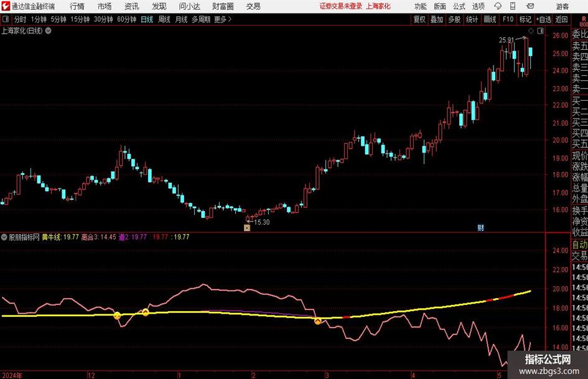Click the 25.91 high price label
588x379 pixels.
(506, 40)
